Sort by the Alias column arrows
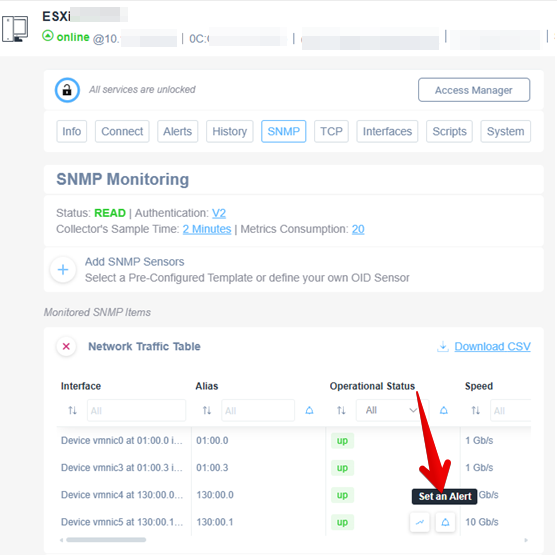The image size is (557, 556). (x=207, y=411)
